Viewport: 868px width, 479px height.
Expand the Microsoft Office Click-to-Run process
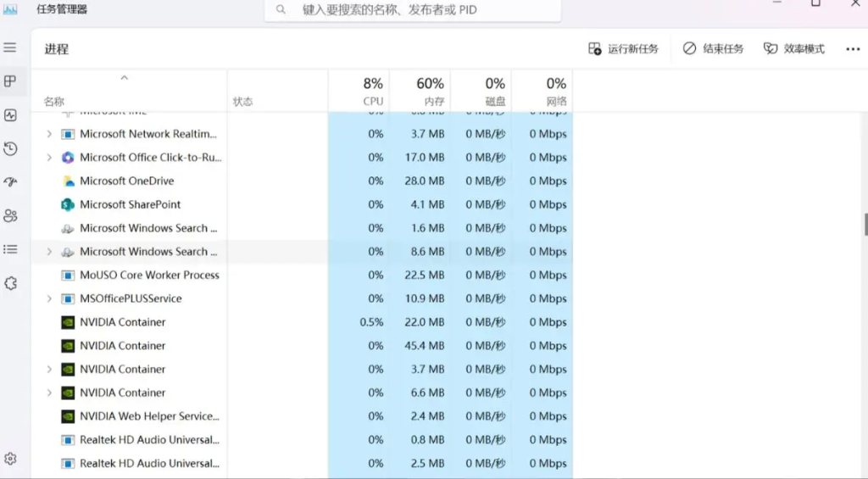point(48,158)
